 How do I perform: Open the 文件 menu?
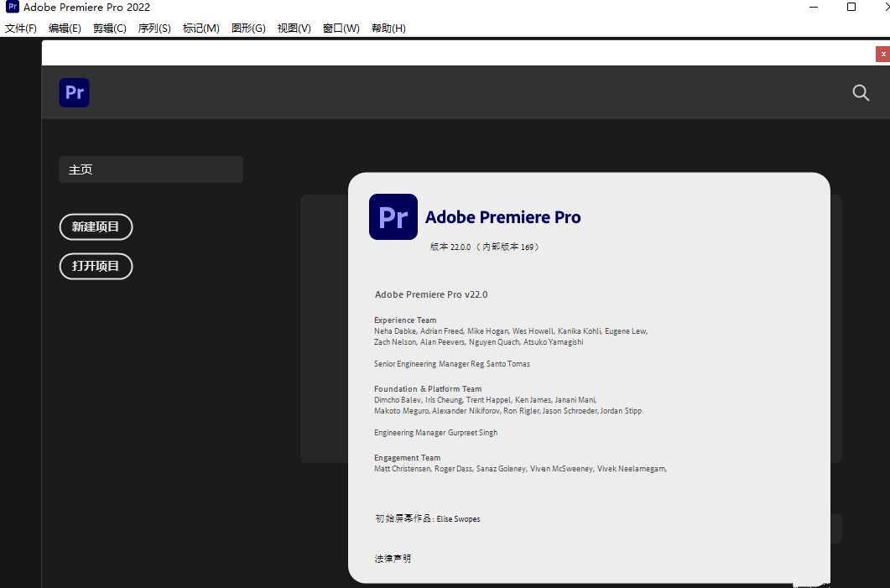[21, 28]
